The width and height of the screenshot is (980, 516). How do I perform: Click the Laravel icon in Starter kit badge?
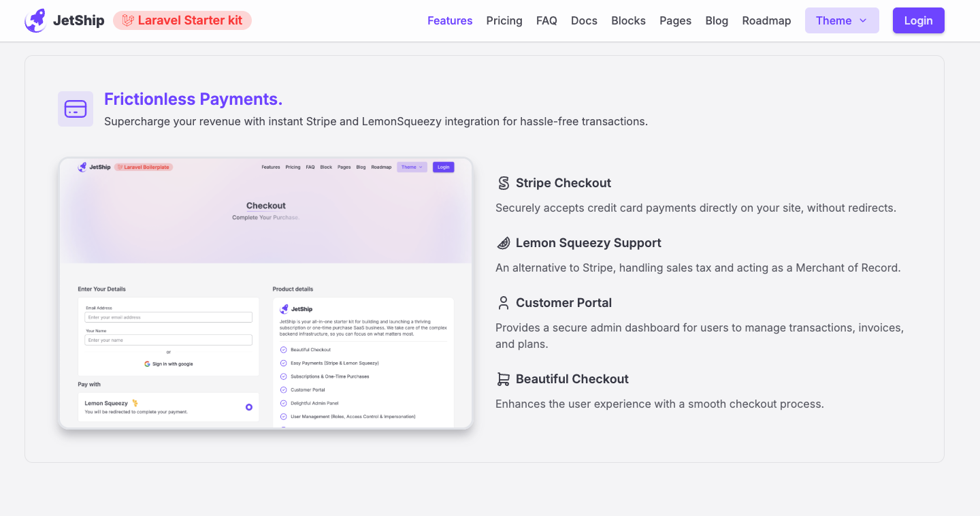point(128,20)
